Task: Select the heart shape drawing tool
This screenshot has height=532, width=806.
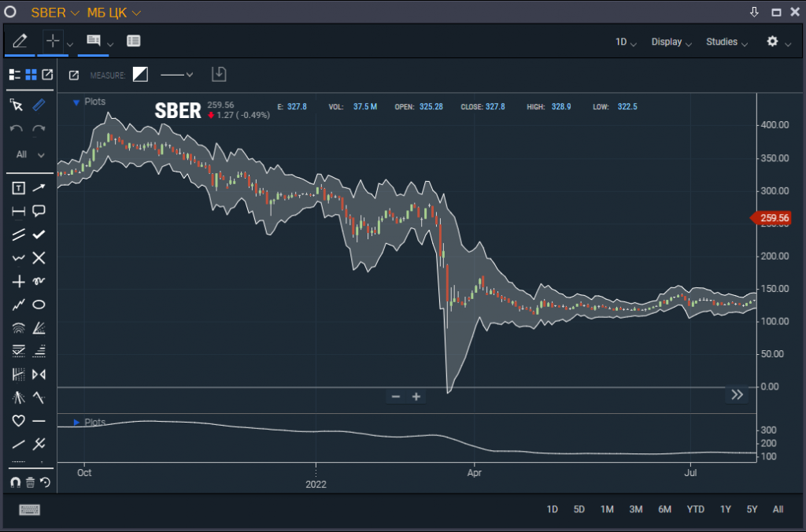Action: pos(19,421)
